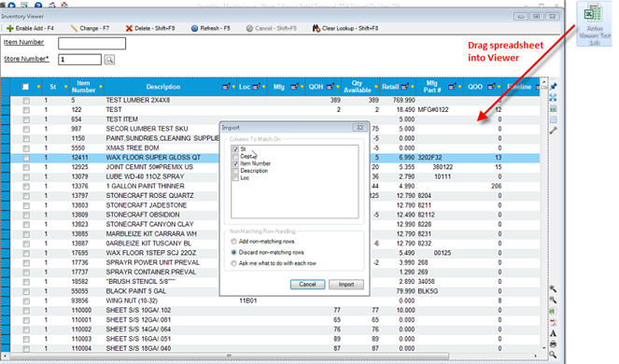This screenshot has height=364, width=619.
Task: Toggle the Item Number match checkbox
Action: pyautogui.click(x=235, y=163)
